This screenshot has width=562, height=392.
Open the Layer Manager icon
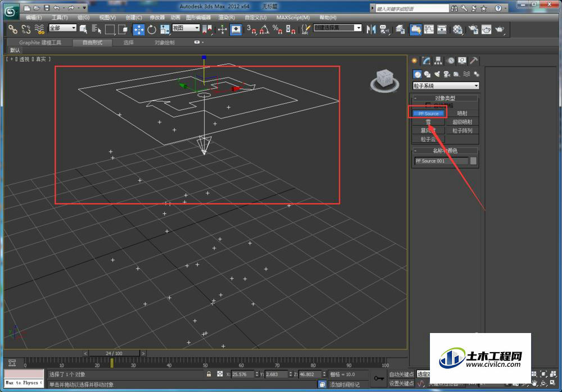pyautogui.click(x=400, y=29)
